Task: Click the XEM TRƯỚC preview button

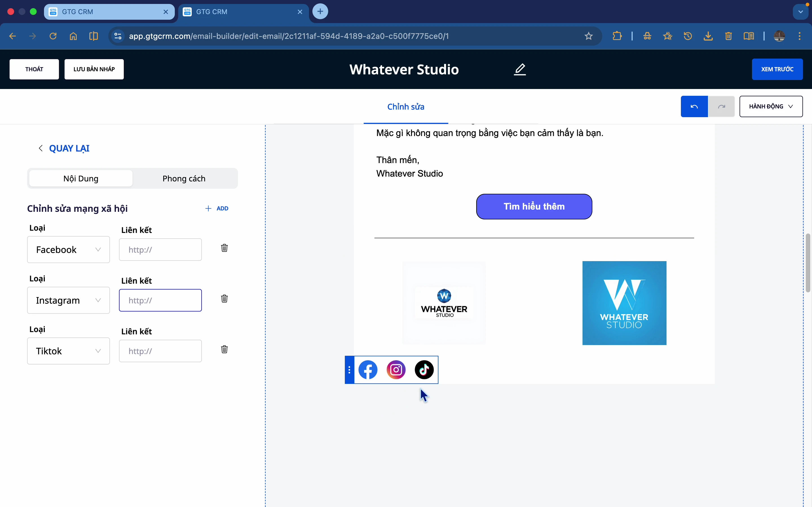Action: click(x=777, y=69)
